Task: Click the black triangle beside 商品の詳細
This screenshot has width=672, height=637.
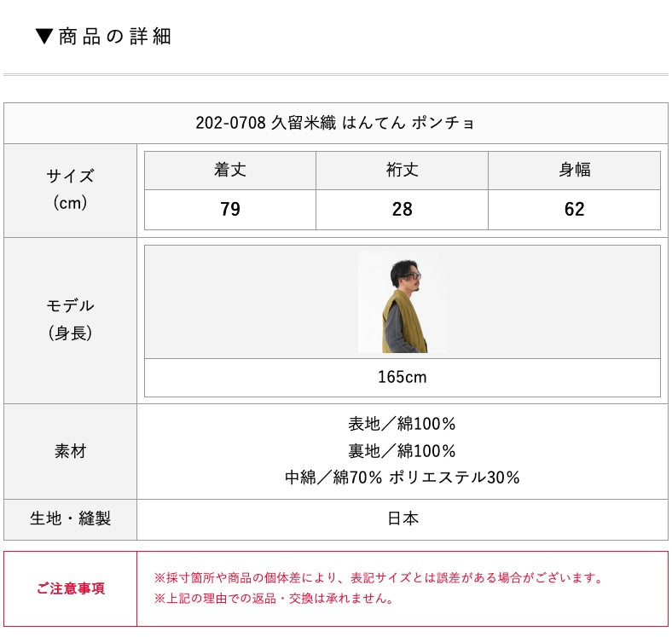Action: coord(45,37)
